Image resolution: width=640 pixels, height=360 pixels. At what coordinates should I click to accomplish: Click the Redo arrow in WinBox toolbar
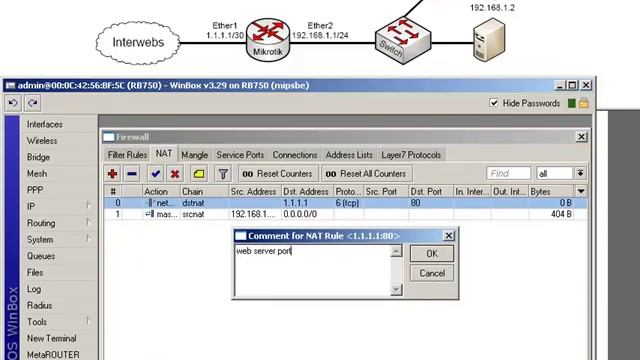coord(33,103)
